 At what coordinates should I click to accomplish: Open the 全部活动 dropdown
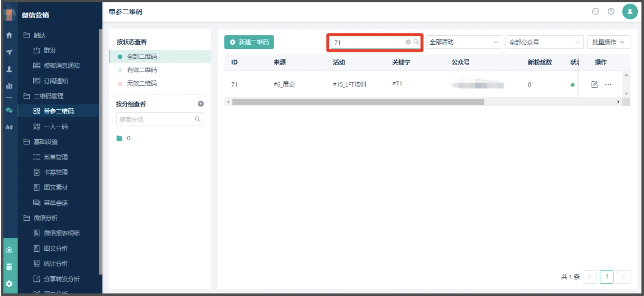(x=464, y=42)
